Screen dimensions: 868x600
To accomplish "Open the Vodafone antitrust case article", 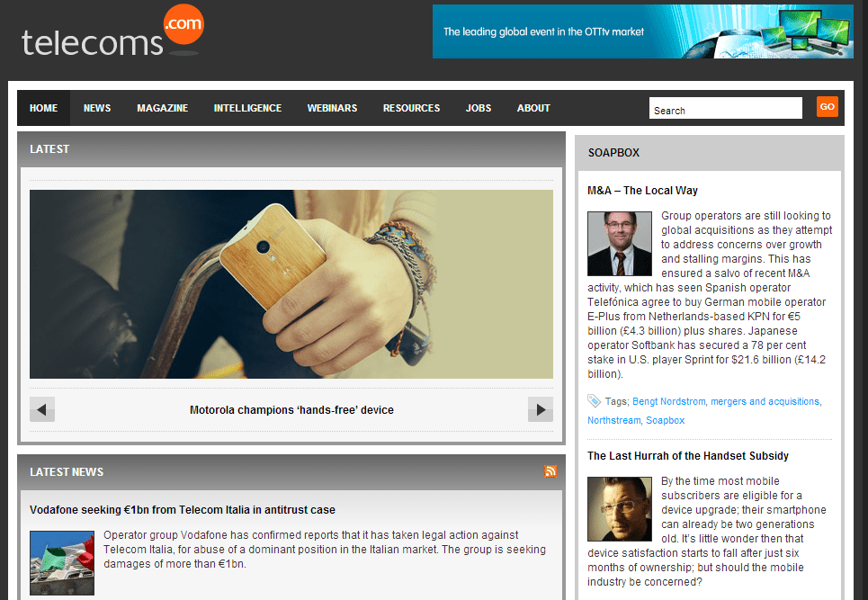I will click(x=182, y=510).
